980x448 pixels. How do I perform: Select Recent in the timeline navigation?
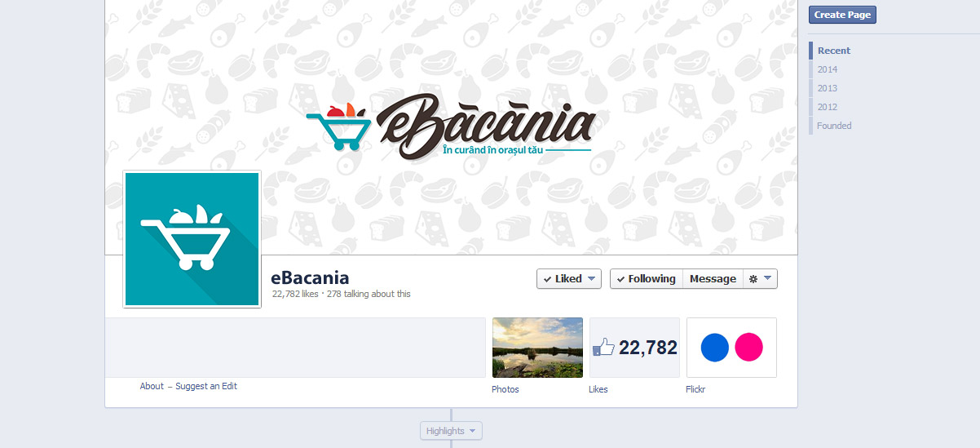[x=833, y=51]
